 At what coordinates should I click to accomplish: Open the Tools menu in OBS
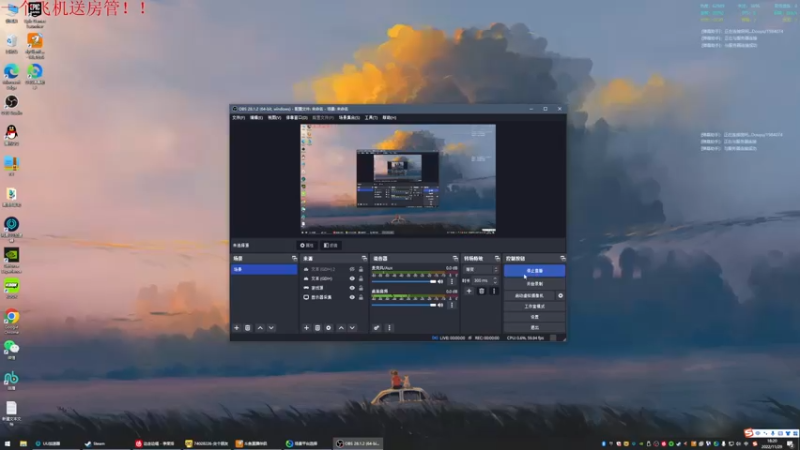click(x=371, y=117)
